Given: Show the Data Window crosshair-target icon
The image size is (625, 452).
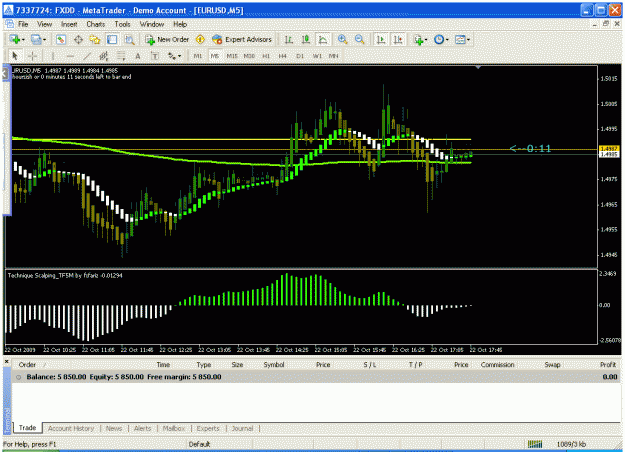Looking at the screenshot, I should (78, 39).
